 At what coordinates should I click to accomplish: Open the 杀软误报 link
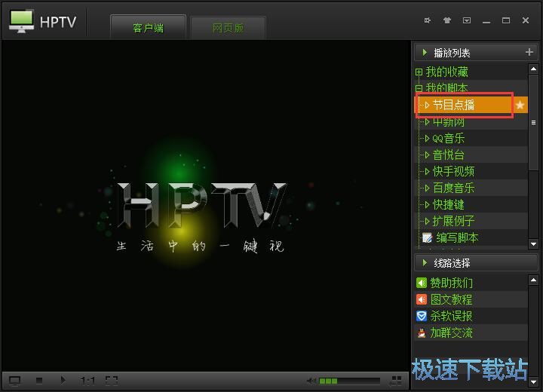(x=451, y=316)
